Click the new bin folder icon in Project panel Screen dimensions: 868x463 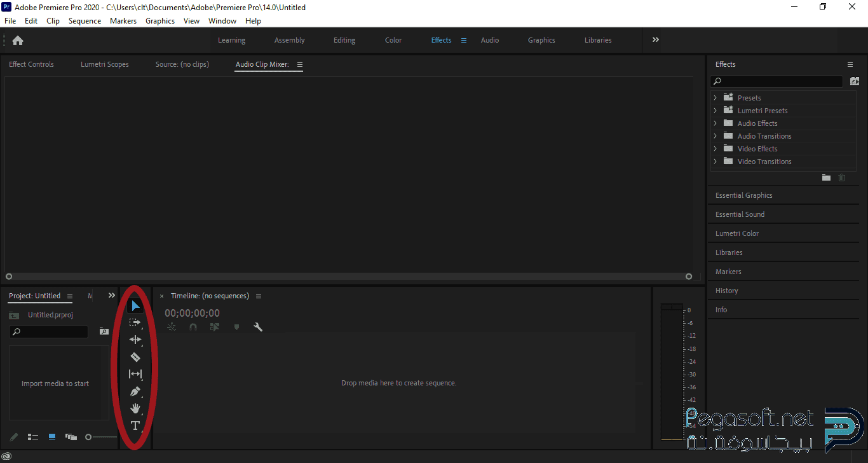[104, 331]
